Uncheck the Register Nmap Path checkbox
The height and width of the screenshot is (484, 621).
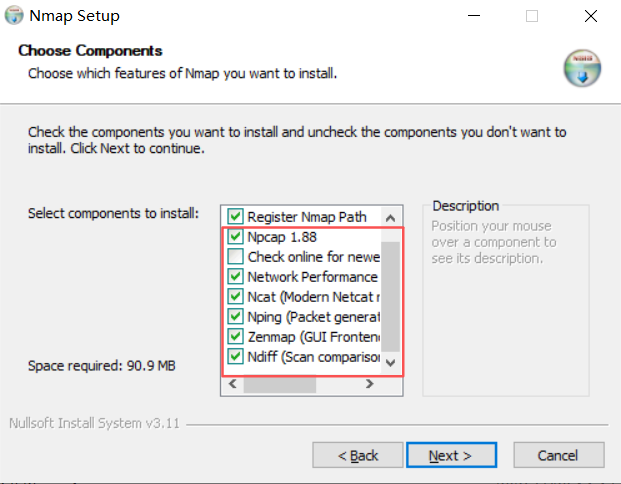[x=235, y=216]
